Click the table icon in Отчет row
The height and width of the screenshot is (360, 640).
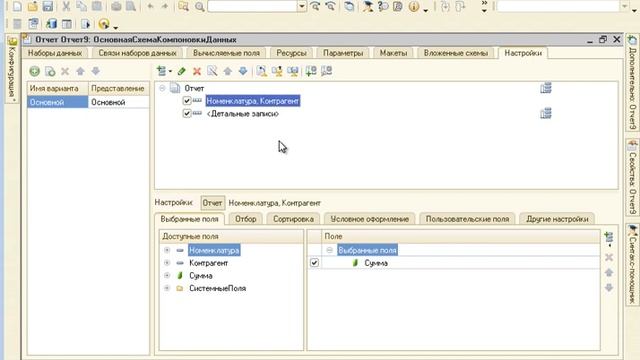[546, 88]
